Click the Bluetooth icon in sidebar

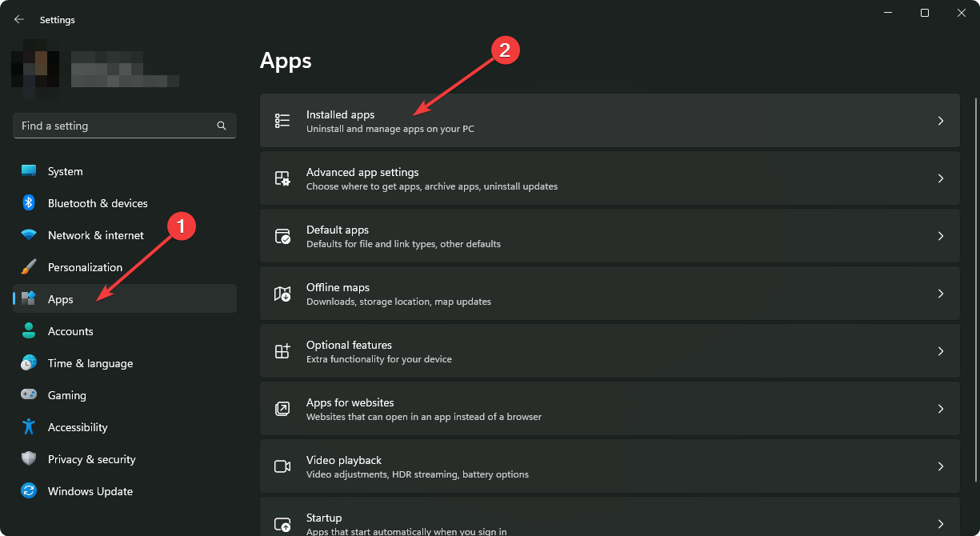tap(29, 203)
